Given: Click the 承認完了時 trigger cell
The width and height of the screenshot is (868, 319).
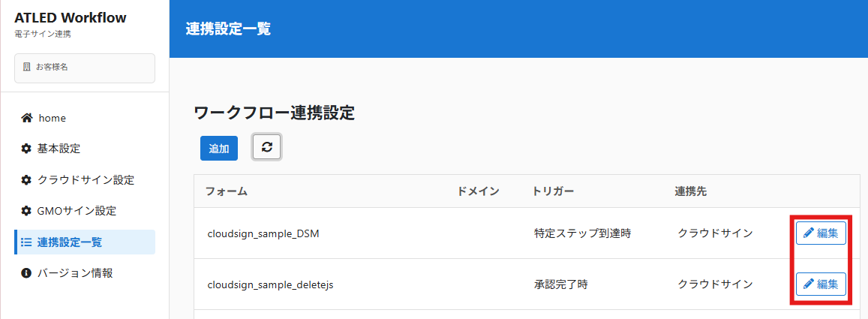Looking at the screenshot, I should tap(561, 284).
